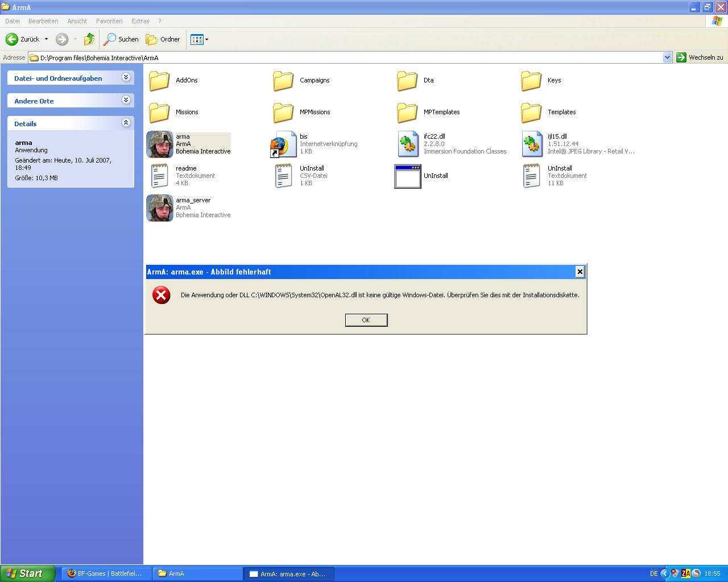Click the Größe: 10,3 MB detail text
Image resolution: width=728 pixels, height=582 pixels.
coord(36,178)
